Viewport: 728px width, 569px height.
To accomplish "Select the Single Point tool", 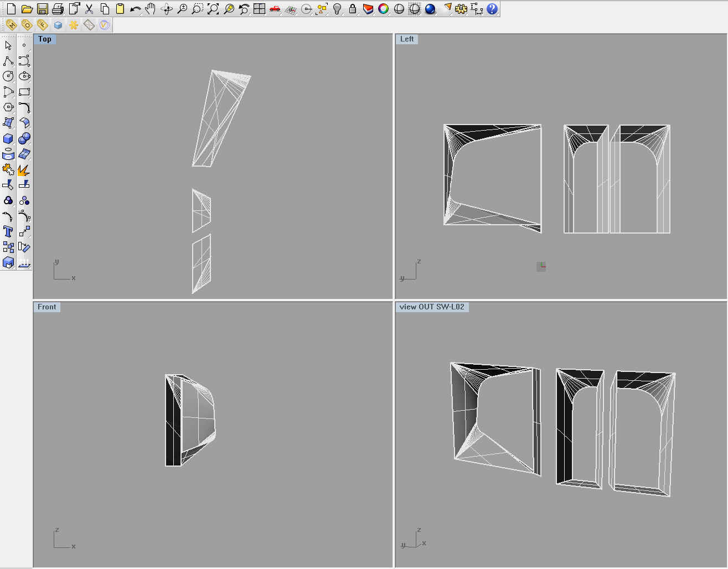I will pos(24,45).
